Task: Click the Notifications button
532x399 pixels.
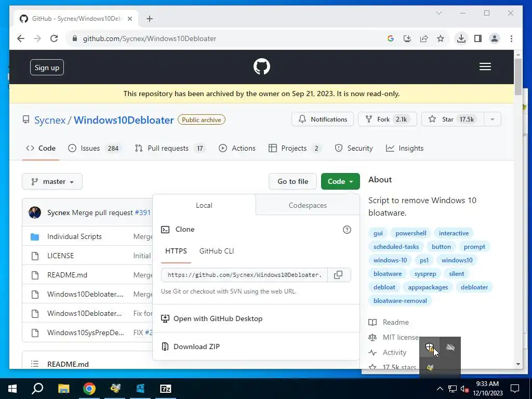Action: (x=323, y=119)
